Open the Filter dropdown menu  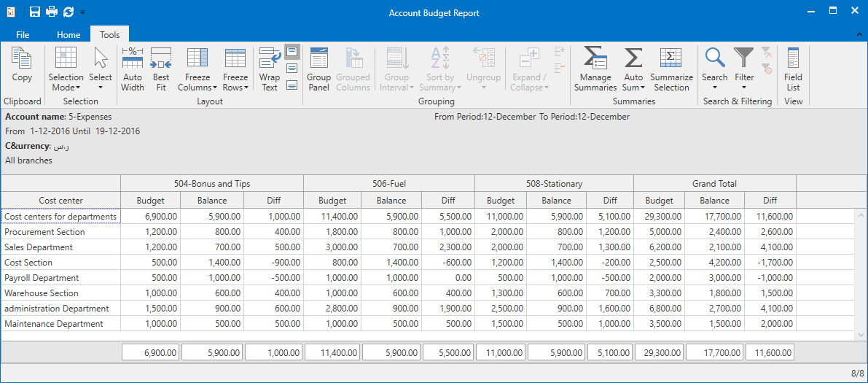pos(744,69)
